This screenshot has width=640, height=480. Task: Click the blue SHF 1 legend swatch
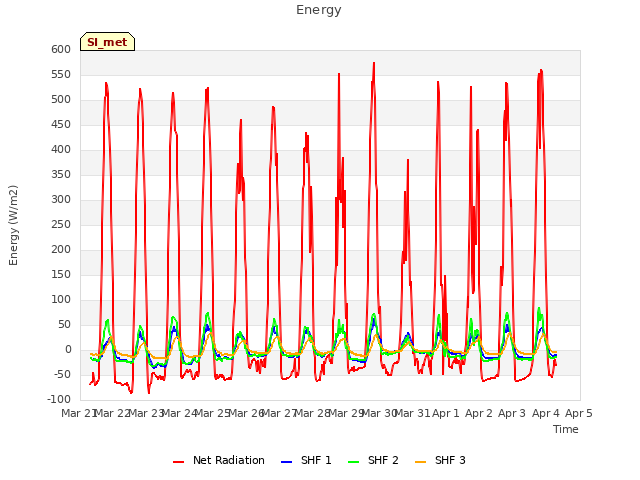pyautogui.click(x=287, y=462)
